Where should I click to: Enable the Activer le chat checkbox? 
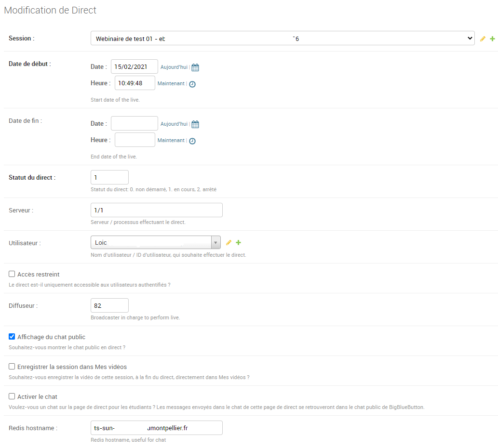[12, 396]
